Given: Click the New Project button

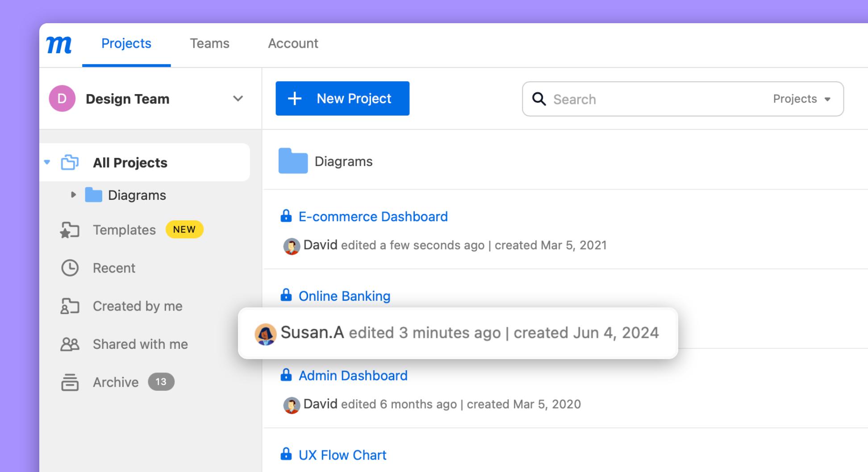Looking at the screenshot, I should click(x=342, y=98).
